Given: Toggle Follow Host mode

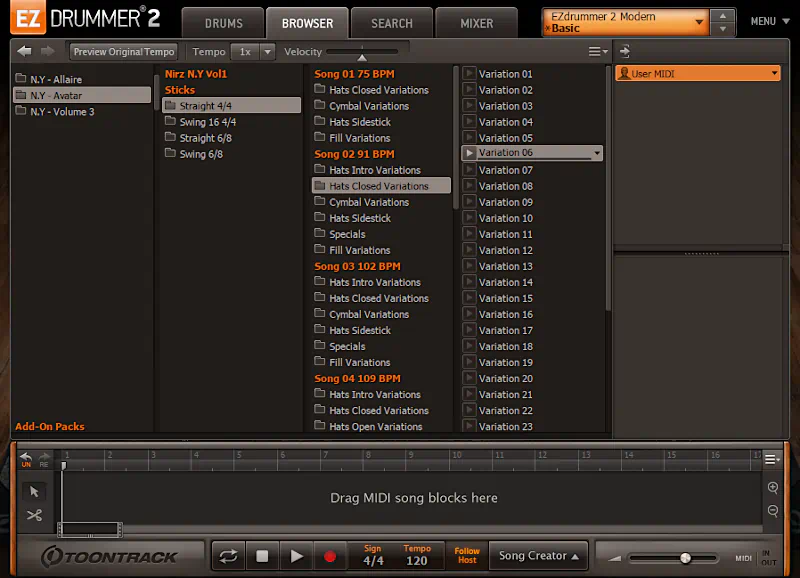Looking at the screenshot, I should pyautogui.click(x=466, y=556).
